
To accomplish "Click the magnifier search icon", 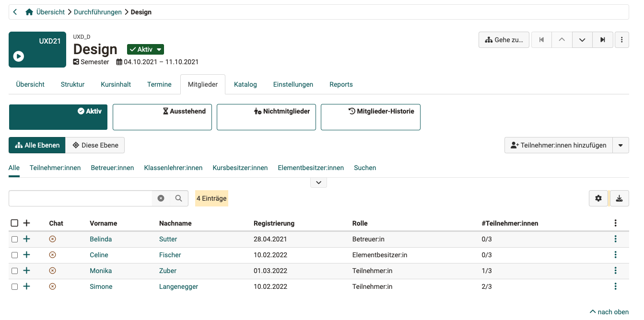I will click(x=179, y=198).
